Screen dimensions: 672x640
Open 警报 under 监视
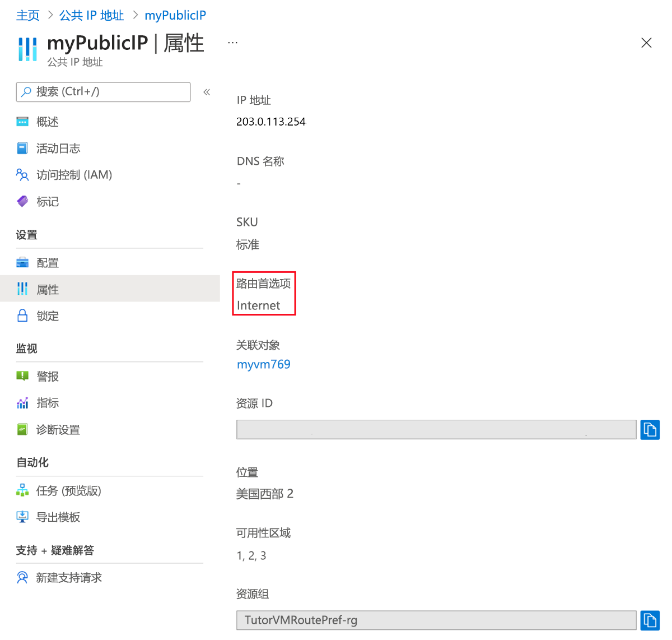pos(48,376)
